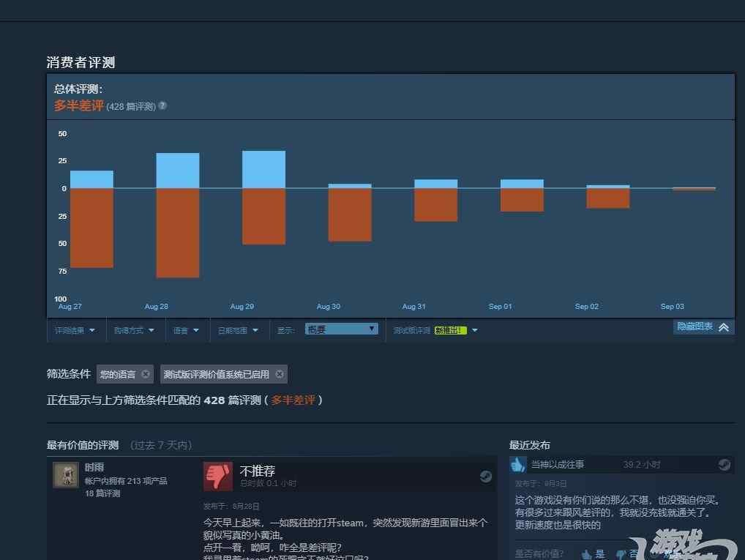Select the blue positive bar for Aug 28

pyautogui.click(x=178, y=171)
